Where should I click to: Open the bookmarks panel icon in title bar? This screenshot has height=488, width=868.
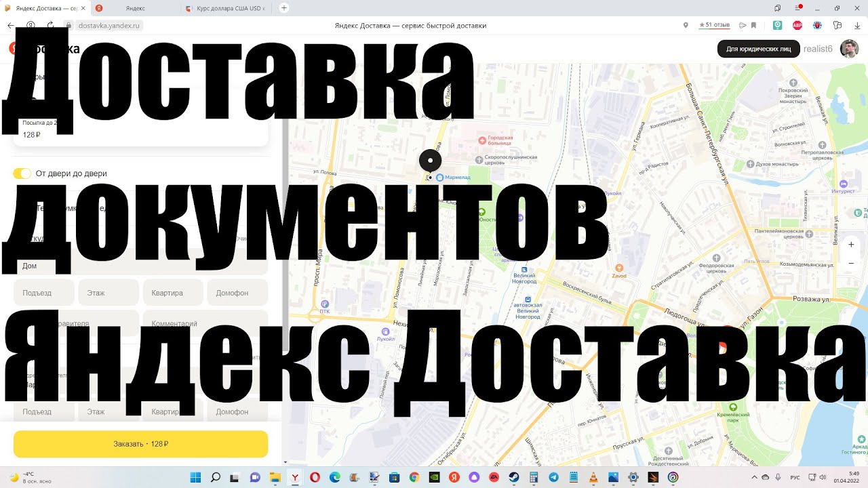(777, 8)
